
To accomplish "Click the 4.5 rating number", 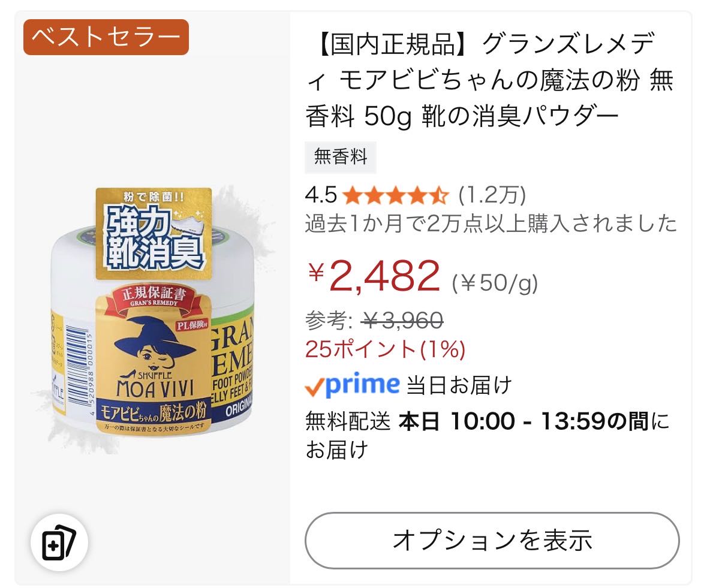I will tap(321, 195).
